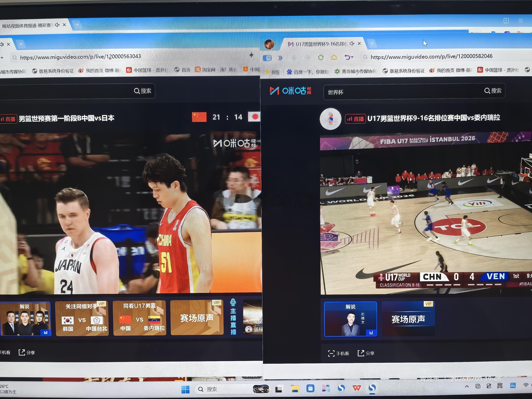Select the three-commentator 解说 card in left window
The image size is (532, 399).
tap(25, 318)
